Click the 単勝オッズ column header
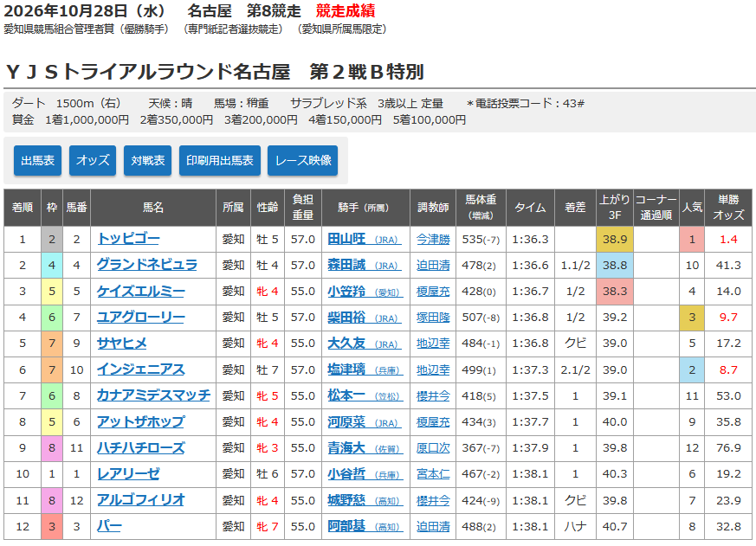Image resolution: width=756 pixels, height=546 pixels. coord(728,207)
